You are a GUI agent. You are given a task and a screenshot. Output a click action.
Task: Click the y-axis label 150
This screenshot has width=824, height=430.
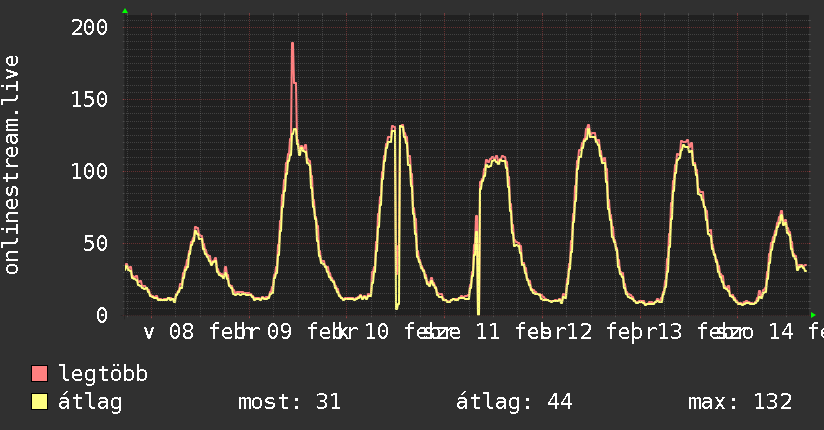click(89, 99)
